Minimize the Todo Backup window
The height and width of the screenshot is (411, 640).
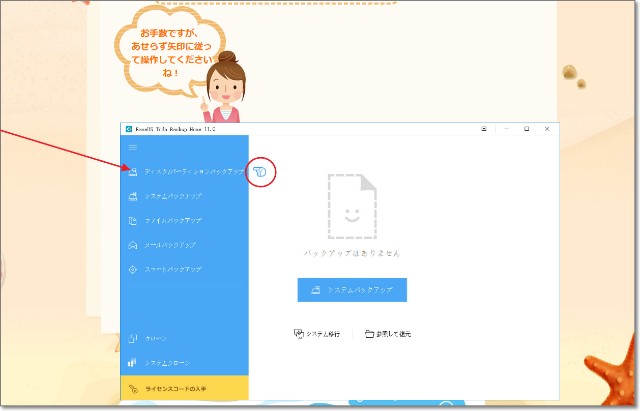click(x=506, y=129)
